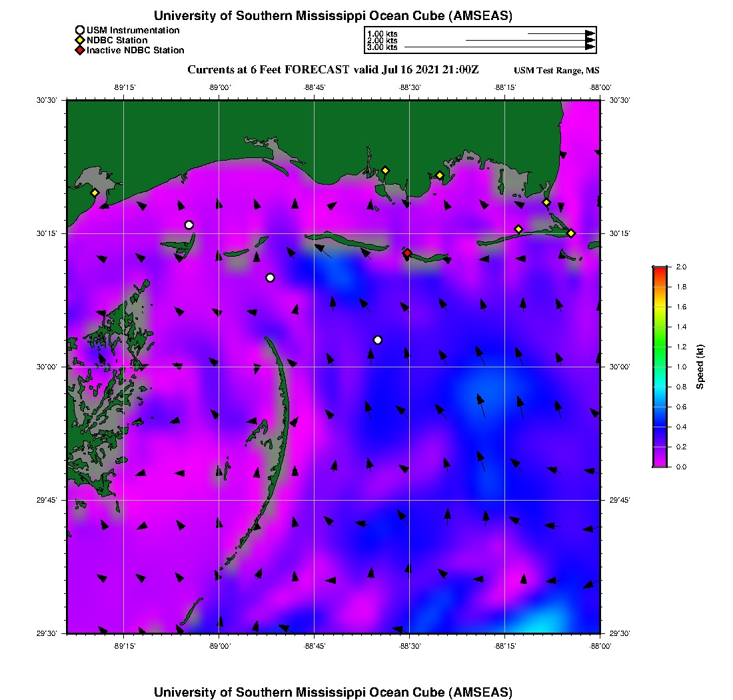733x700 pixels.
Task: Click the red Inactive NDBC Station diamond in the legend
Action: 80,50
